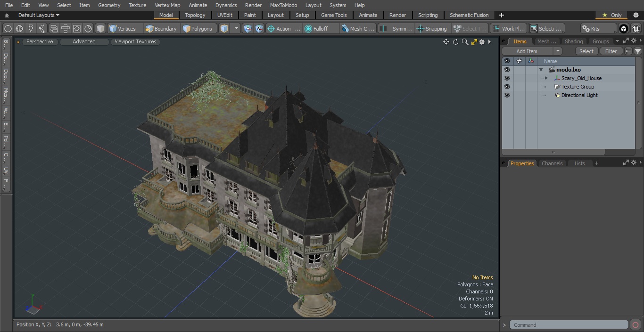Screen dimensions: 644x332
Task: Open viewport settings gear icon
Action: (x=482, y=42)
